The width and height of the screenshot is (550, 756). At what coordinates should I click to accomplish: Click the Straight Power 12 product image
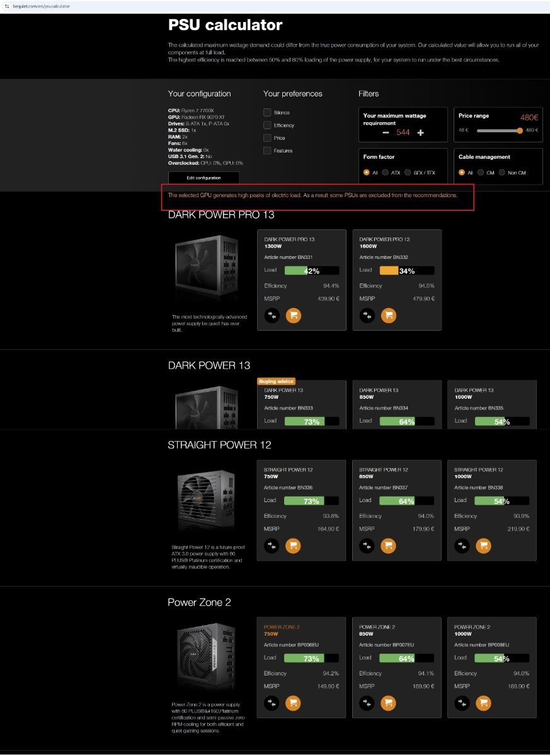(207, 501)
